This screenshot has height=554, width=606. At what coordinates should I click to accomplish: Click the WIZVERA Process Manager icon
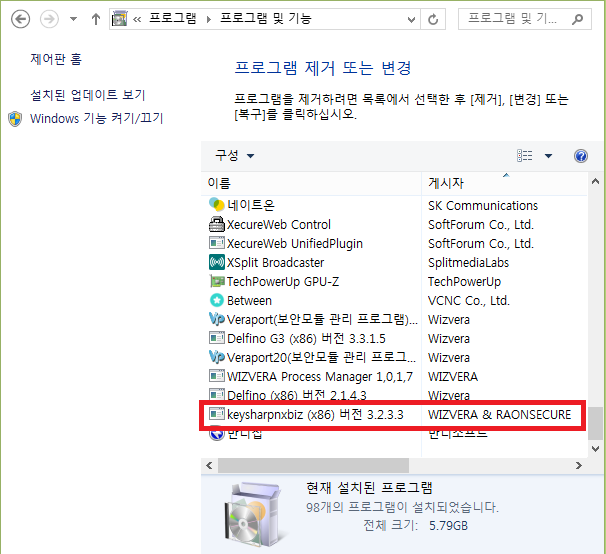coord(216,376)
